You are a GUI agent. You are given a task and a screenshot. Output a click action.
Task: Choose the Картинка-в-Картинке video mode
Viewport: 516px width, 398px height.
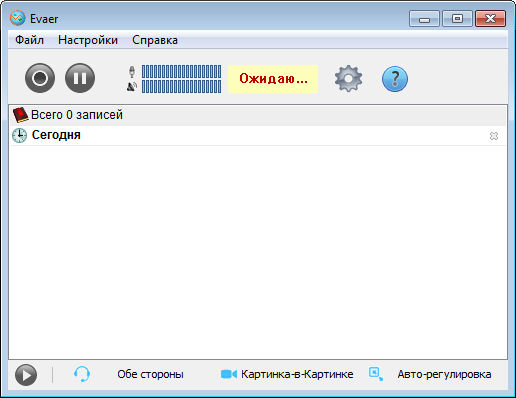297,374
